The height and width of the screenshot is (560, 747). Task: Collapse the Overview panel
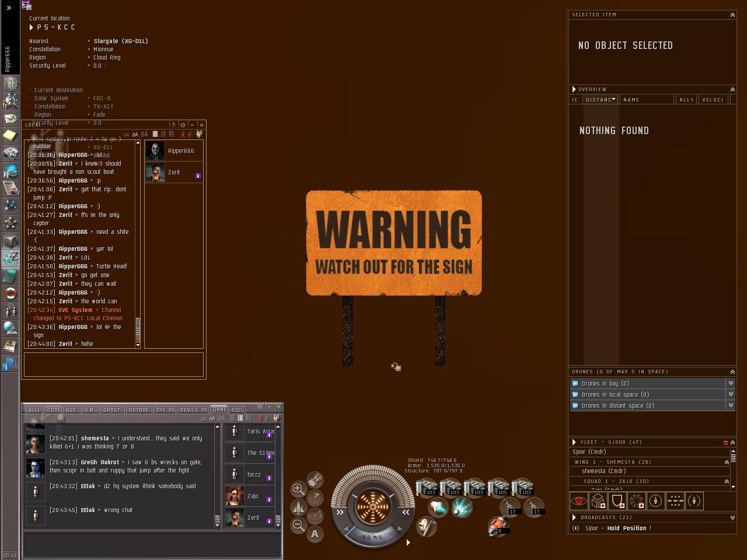[732, 89]
